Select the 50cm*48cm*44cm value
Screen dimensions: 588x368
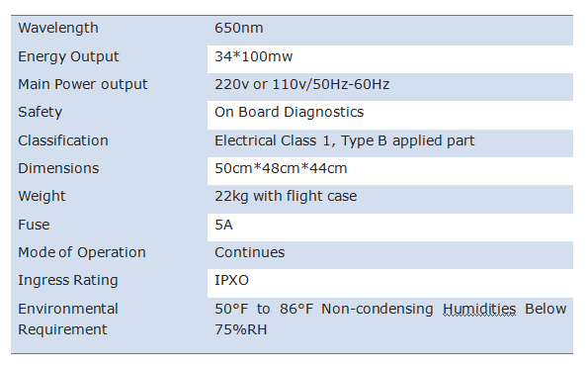(281, 168)
